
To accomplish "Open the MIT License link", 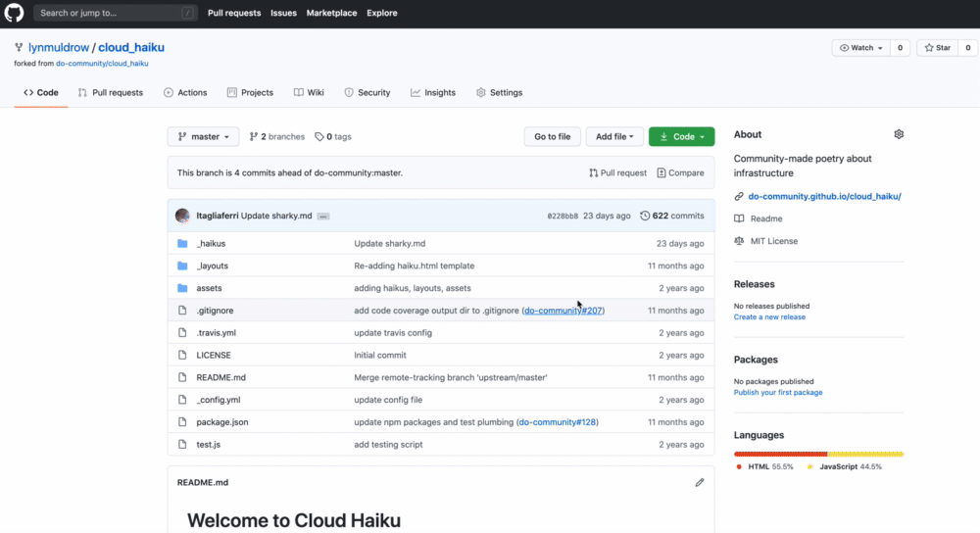I will tap(774, 241).
